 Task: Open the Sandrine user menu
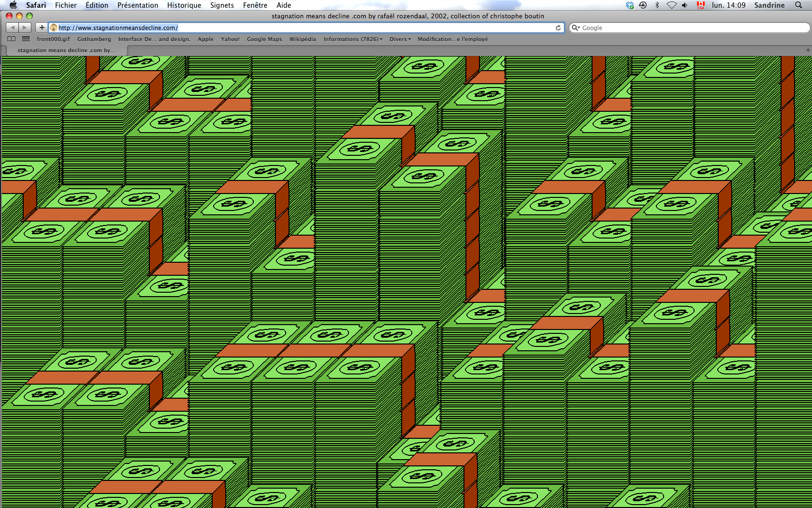(769, 5)
